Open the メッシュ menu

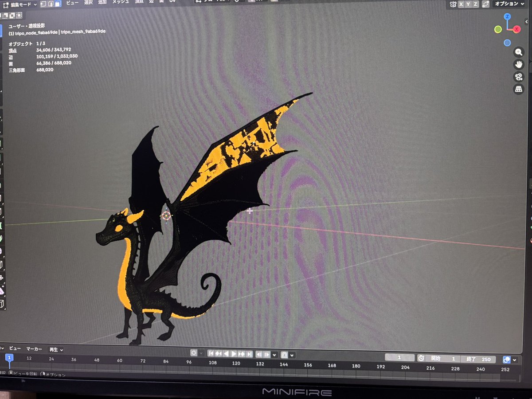click(x=121, y=2)
